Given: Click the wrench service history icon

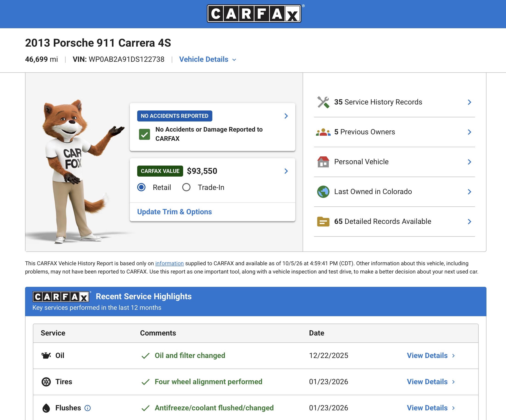Looking at the screenshot, I should (323, 102).
